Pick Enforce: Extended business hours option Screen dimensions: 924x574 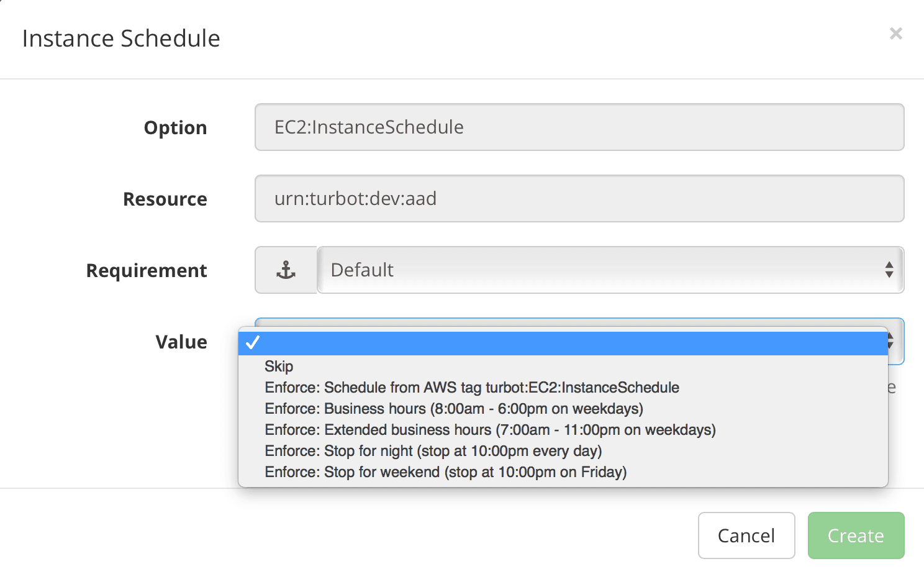tap(563, 430)
